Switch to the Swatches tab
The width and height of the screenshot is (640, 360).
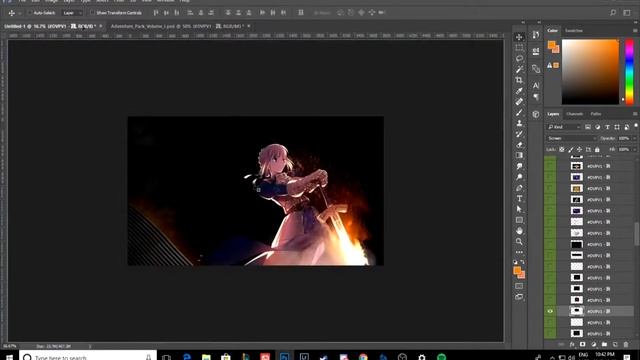pos(573,31)
